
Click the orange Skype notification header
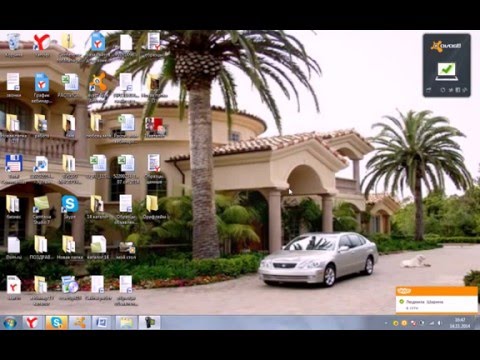click(x=437, y=291)
